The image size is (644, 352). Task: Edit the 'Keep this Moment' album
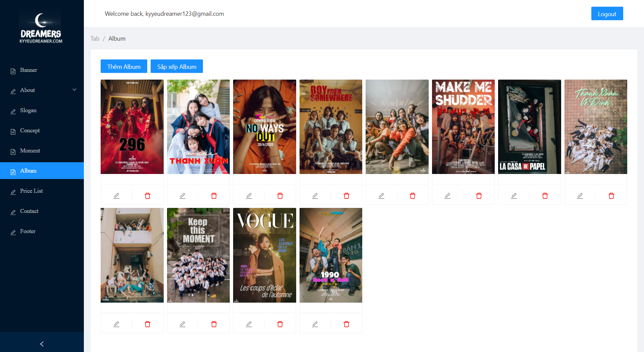[x=182, y=324]
